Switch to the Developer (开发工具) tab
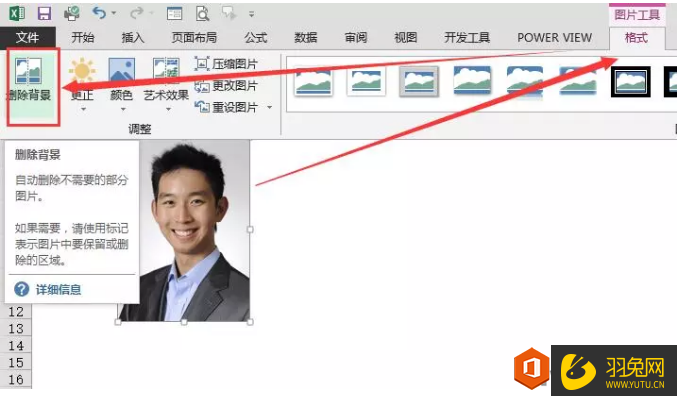The height and width of the screenshot is (396, 677). click(467, 38)
